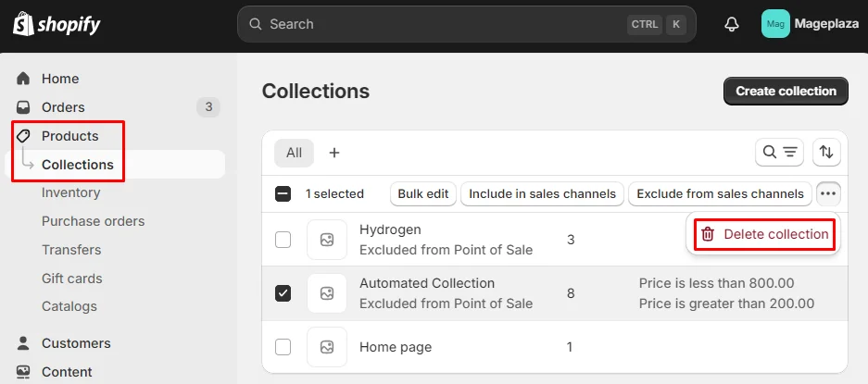This screenshot has height=384, width=868.
Task: Click the Home page collection image thumbnail
Action: tap(327, 347)
